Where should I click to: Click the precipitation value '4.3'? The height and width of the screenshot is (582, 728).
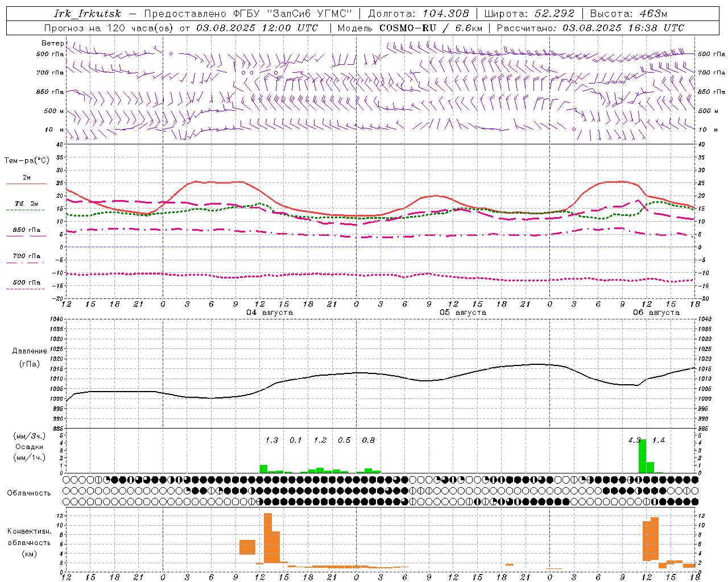[x=634, y=440]
